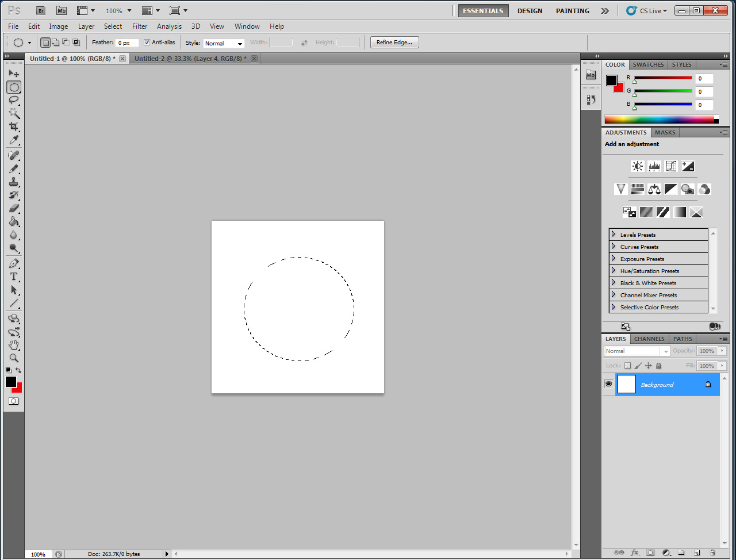Toggle lock all for layer
Image resolution: width=736 pixels, height=560 pixels.
pyautogui.click(x=659, y=366)
